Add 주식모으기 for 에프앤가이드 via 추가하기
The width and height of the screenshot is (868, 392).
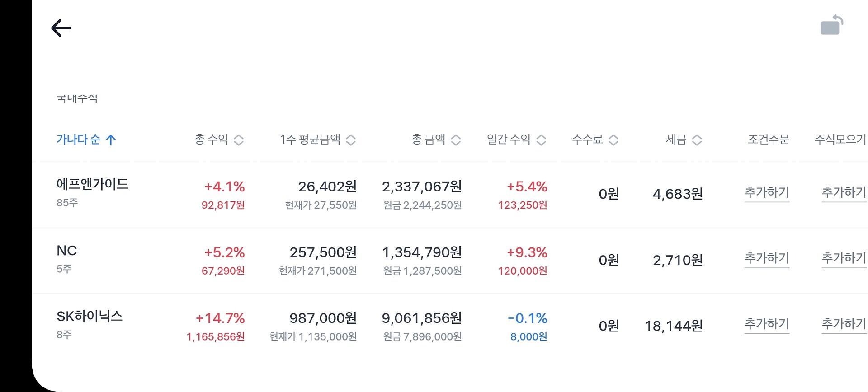(x=844, y=193)
